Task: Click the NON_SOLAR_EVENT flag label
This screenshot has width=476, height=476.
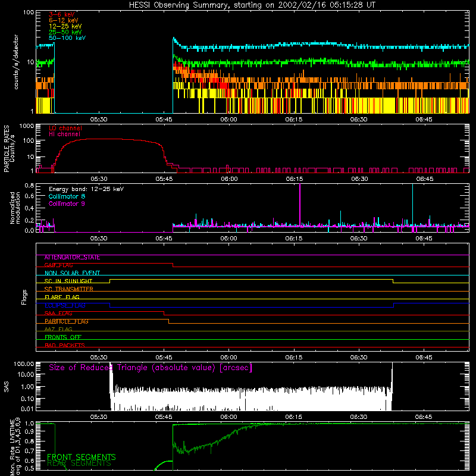Action: point(72,273)
